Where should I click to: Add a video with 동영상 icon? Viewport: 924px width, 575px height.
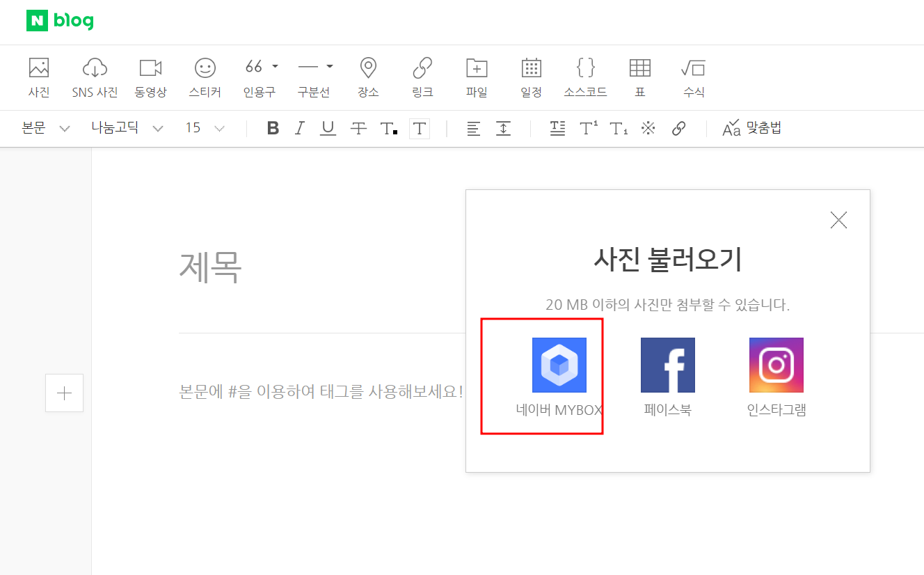[x=150, y=77]
